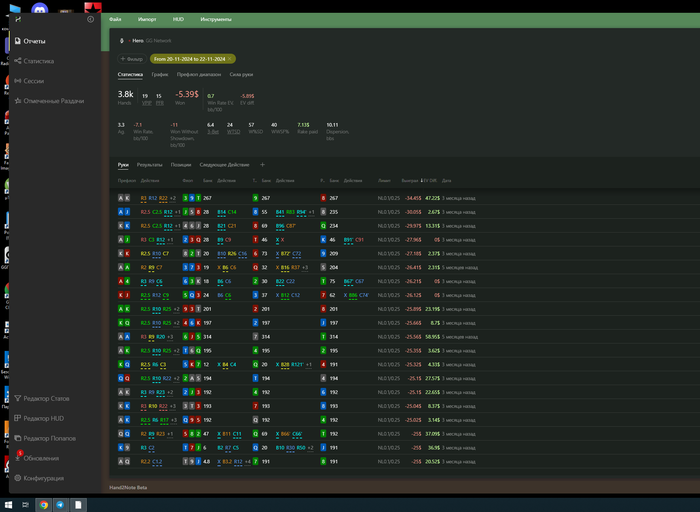
Task: Click the 3-Bet stat label
Action: 213,132
